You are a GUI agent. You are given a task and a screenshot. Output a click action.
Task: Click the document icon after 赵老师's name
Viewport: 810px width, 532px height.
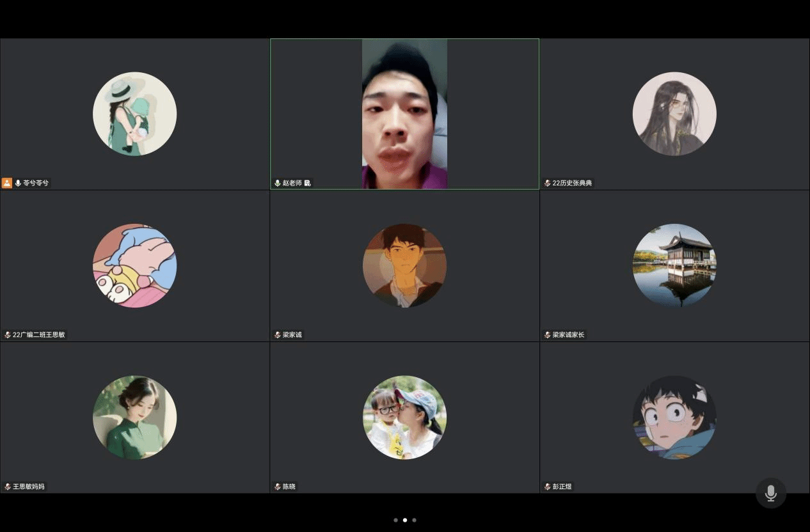click(x=308, y=183)
